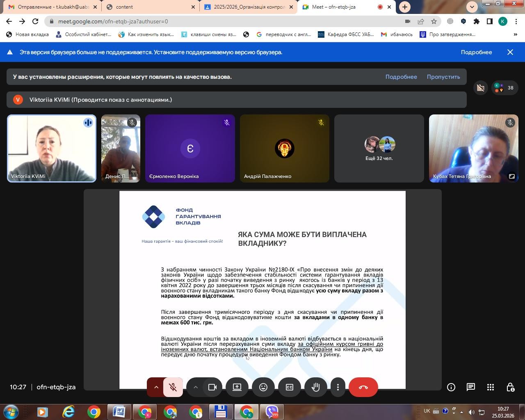The width and height of the screenshot is (525, 420).
Task: Click the Present screen button
Action: point(237,387)
